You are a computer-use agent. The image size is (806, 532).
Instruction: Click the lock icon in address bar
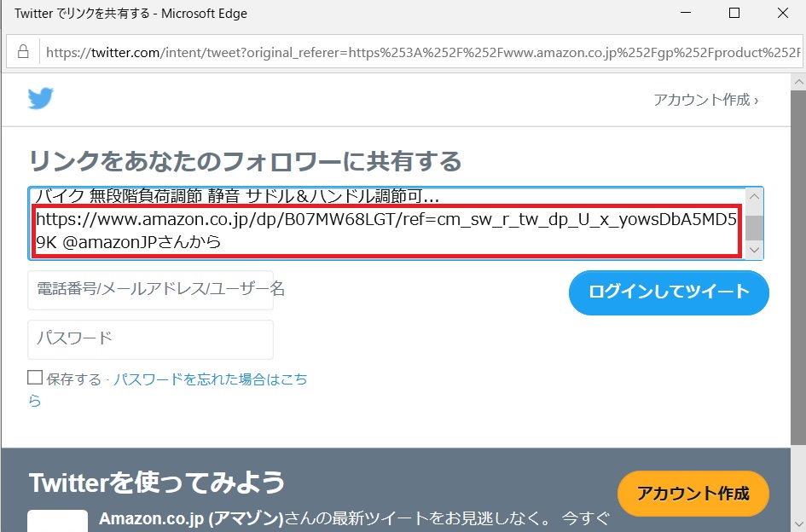point(23,52)
